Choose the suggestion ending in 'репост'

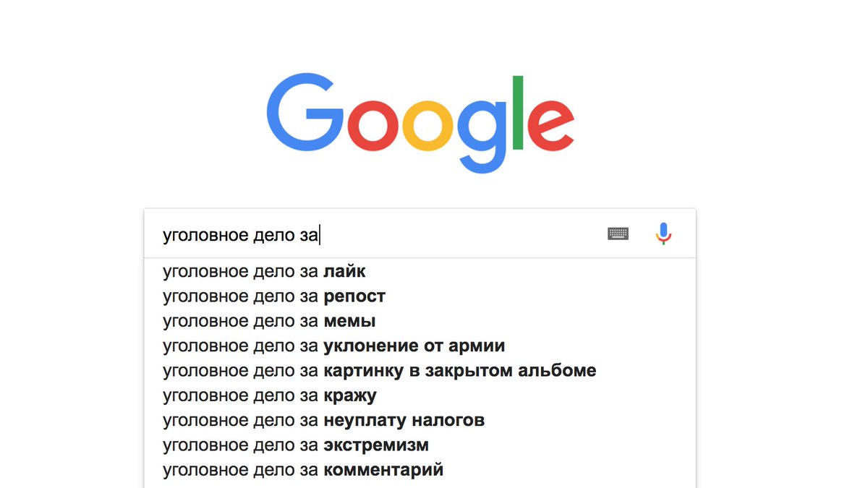274,296
